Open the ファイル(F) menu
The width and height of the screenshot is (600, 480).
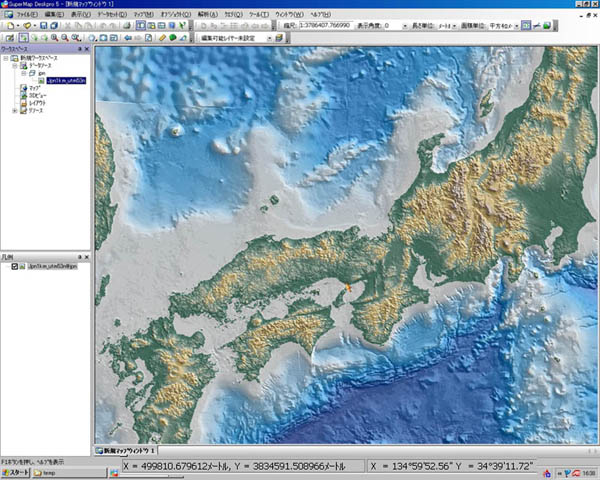pyautogui.click(x=27, y=14)
